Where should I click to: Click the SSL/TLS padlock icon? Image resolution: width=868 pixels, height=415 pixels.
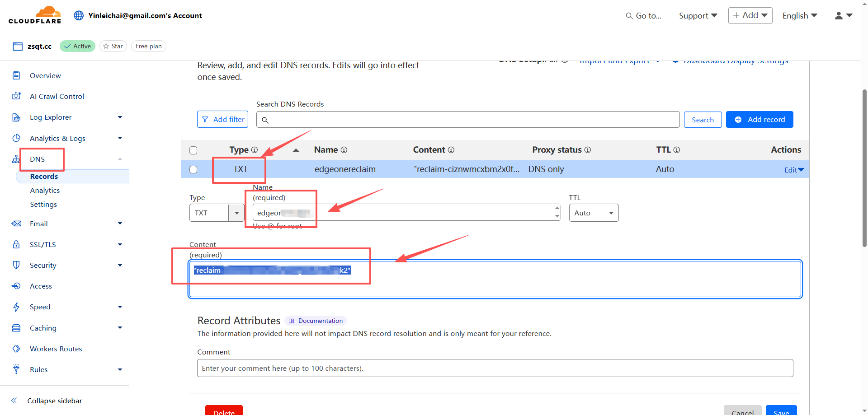point(16,244)
